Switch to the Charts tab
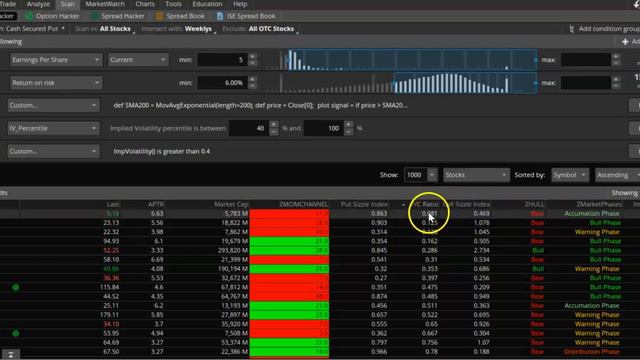This screenshot has height=360, width=640. 145,4
